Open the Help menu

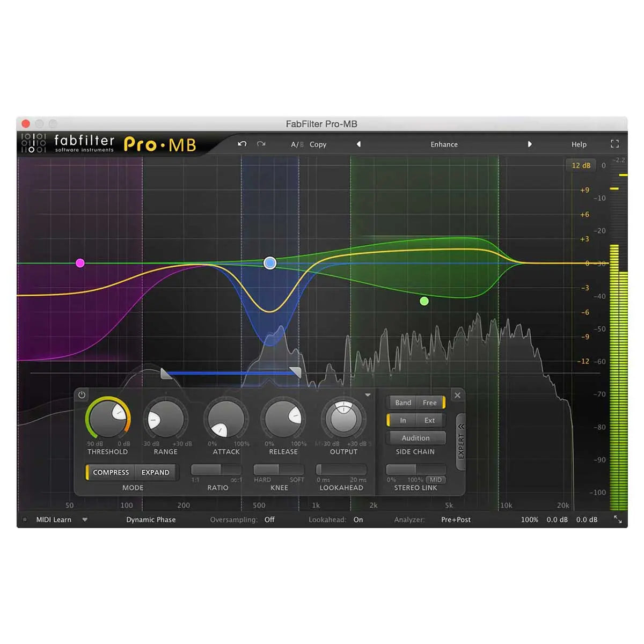[x=579, y=144]
